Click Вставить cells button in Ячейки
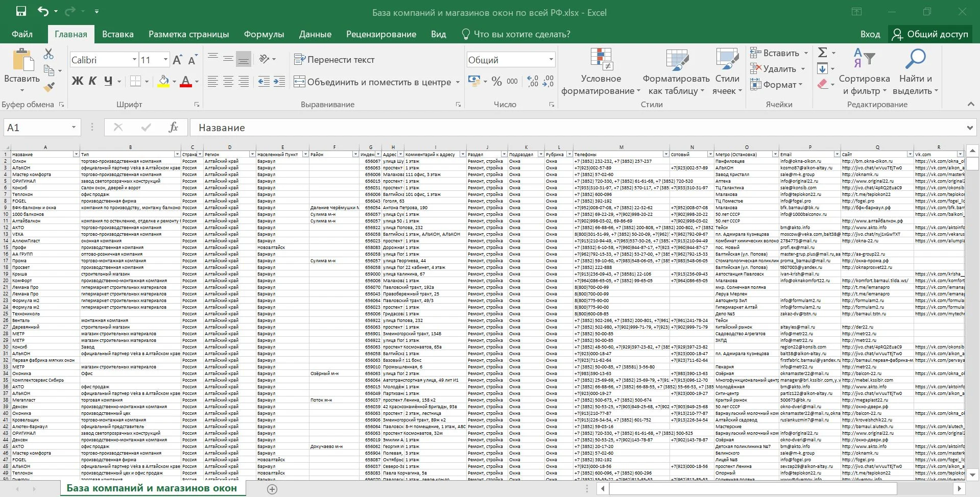Screen dimensions: 980x497 [x=775, y=53]
